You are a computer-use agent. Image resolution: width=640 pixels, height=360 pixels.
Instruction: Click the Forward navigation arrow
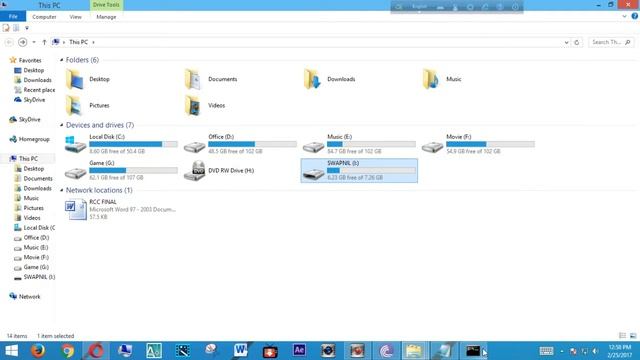(x=22, y=42)
